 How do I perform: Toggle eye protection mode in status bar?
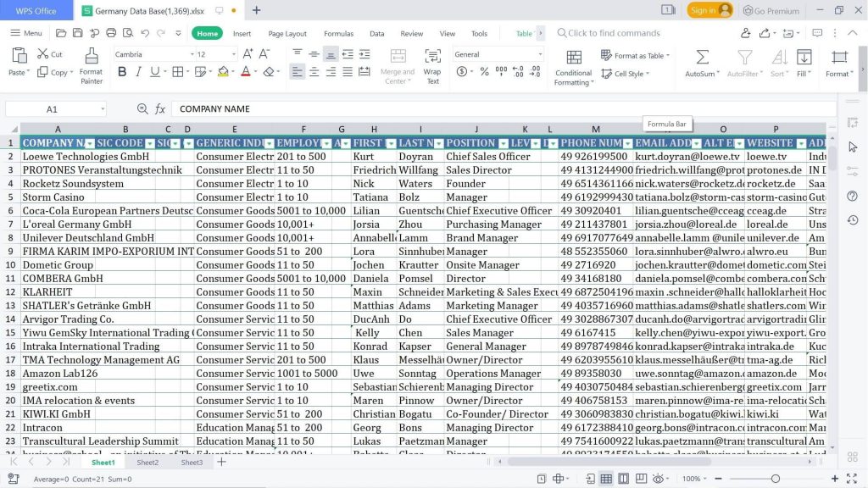(x=658, y=479)
